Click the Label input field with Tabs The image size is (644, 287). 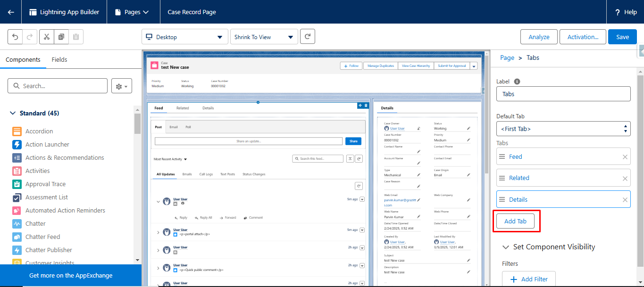(x=563, y=94)
